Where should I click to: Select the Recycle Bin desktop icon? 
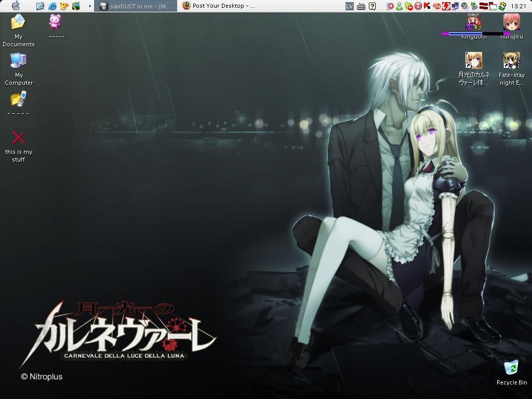(x=512, y=373)
